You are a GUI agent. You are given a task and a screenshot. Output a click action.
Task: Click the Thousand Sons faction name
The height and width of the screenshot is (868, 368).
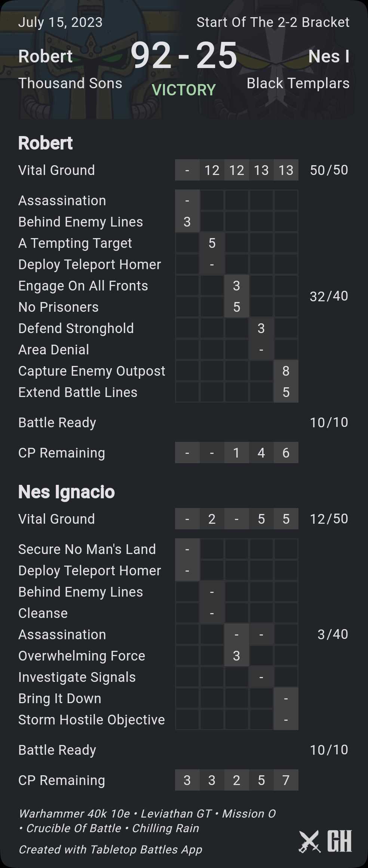70,83
